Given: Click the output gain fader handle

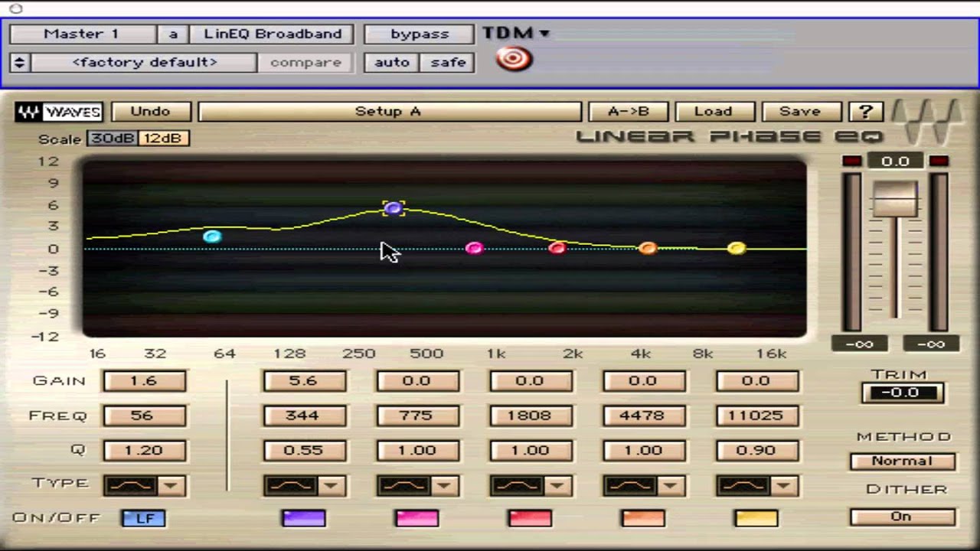Looking at the screenshot, I should [x=895, y=198].
